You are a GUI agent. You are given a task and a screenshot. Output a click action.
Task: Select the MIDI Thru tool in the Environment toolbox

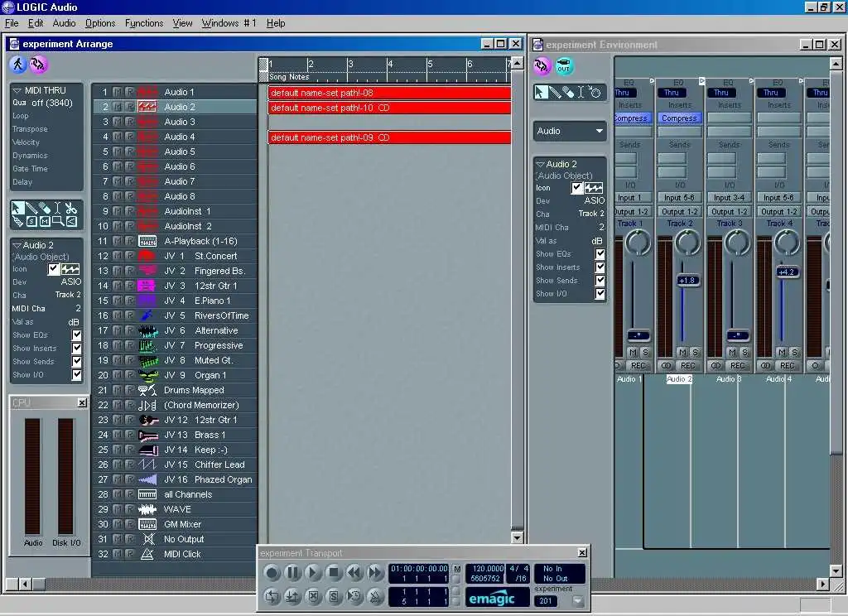[x=595, y=92]
